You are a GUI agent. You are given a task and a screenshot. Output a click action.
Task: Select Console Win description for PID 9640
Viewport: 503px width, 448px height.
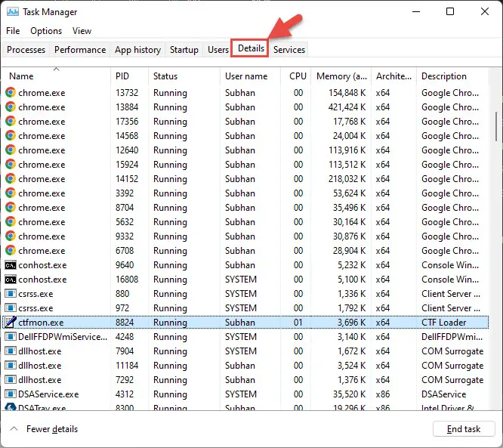coord(449,265)
